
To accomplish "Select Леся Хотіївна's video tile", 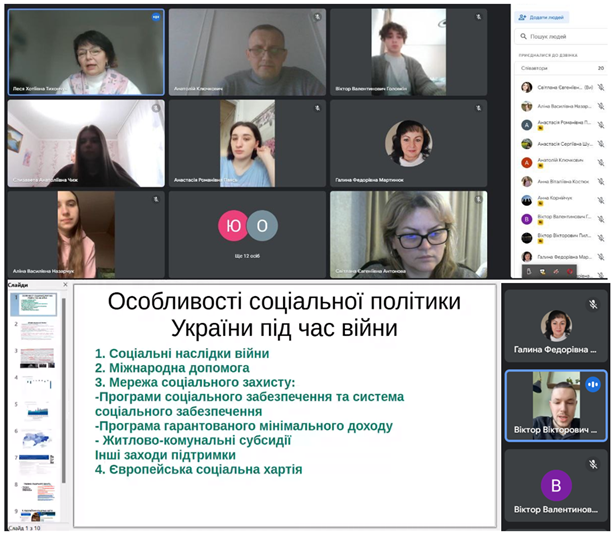I will click(x=85, y=52).
